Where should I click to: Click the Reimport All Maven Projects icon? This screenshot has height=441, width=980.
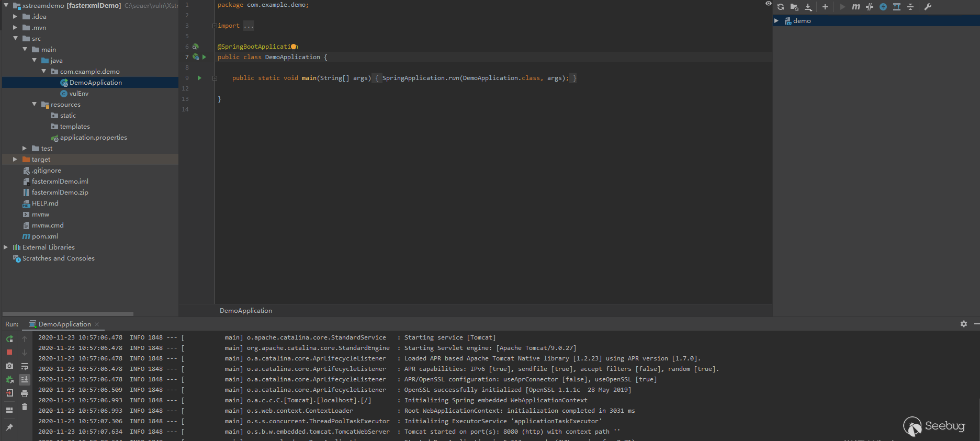(781, 7)
